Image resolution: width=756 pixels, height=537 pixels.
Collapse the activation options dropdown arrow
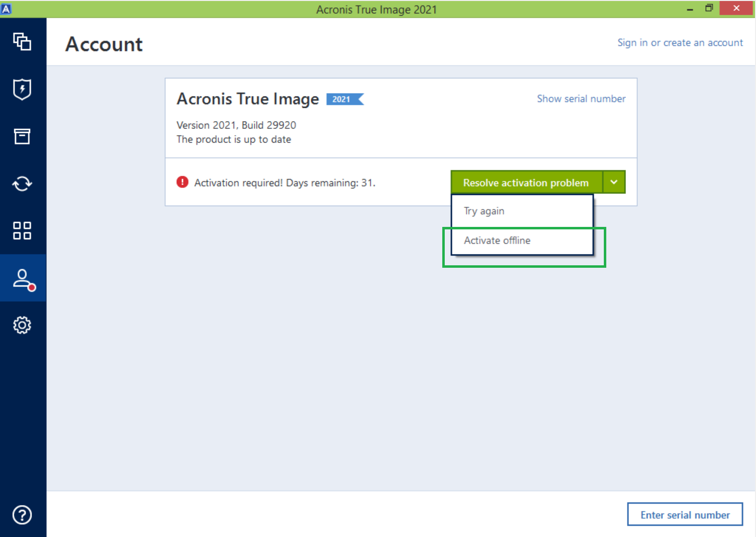614,182
